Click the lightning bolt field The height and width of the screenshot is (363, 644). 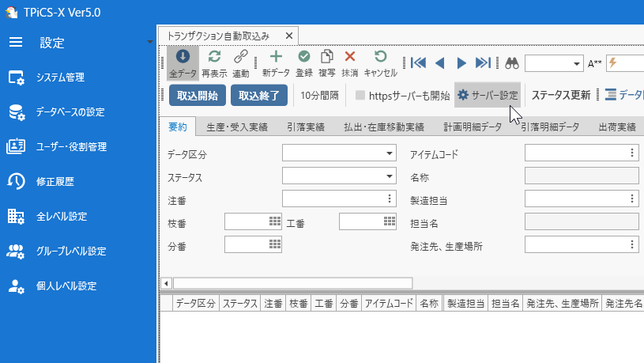pyautogui.click(x=625, y=63)
